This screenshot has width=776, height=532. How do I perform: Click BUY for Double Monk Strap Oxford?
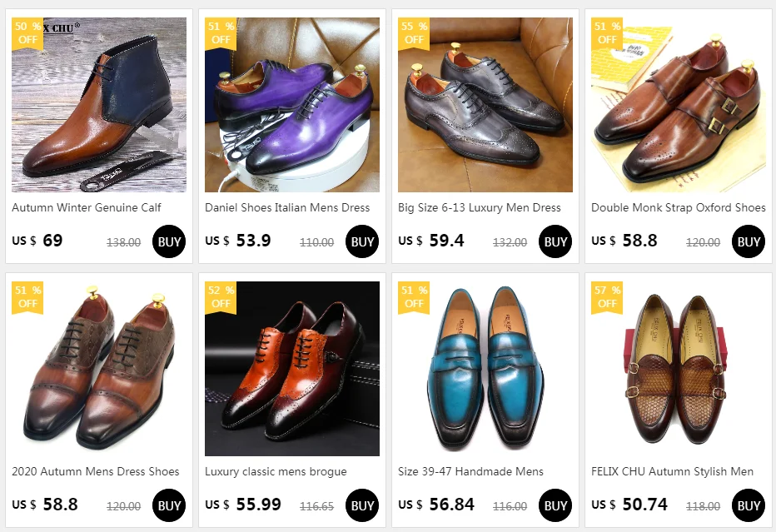pyautogui.click(x=749, y=241)
